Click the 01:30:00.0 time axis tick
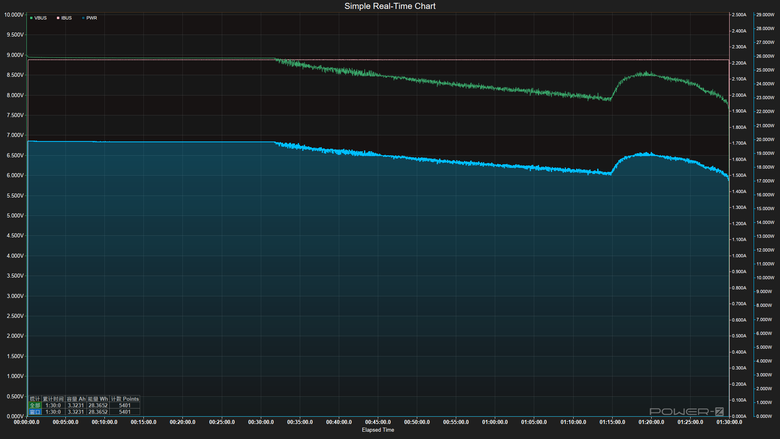The image size is (780, 439). click(729, 422)
